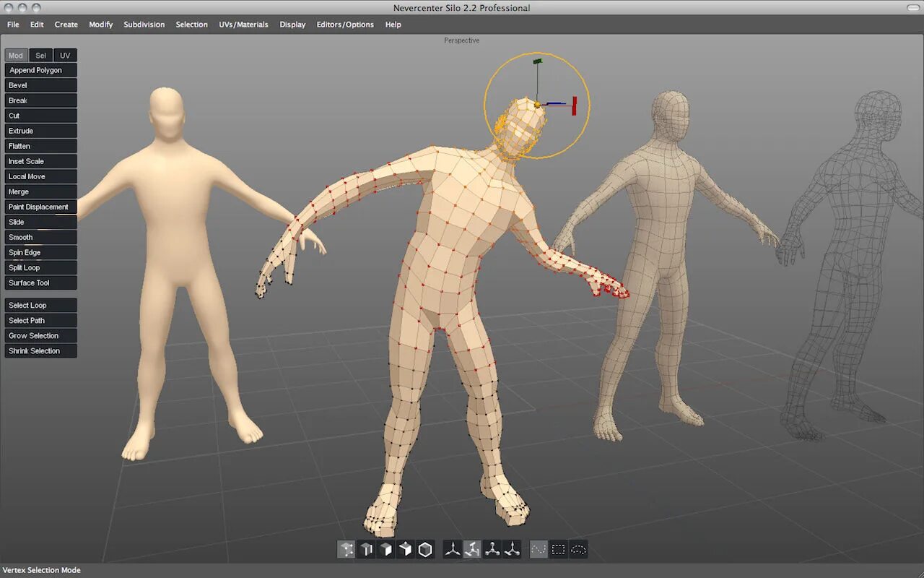
Task: Switch to the Mod tab
Action: click(x=16, y=56)
